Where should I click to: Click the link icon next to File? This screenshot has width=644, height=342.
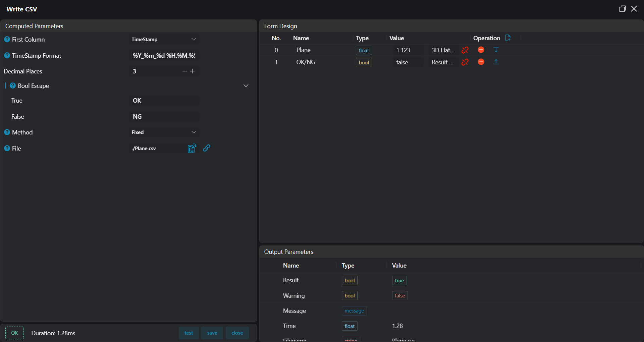207,148
